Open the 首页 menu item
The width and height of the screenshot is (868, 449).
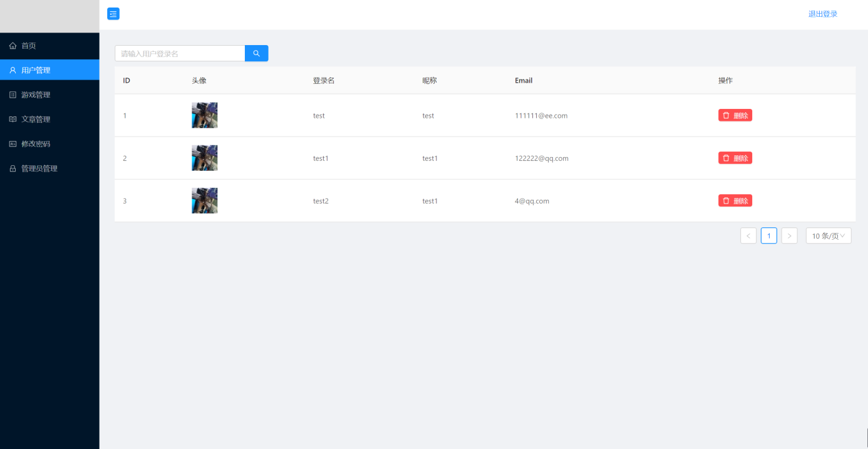49,46
